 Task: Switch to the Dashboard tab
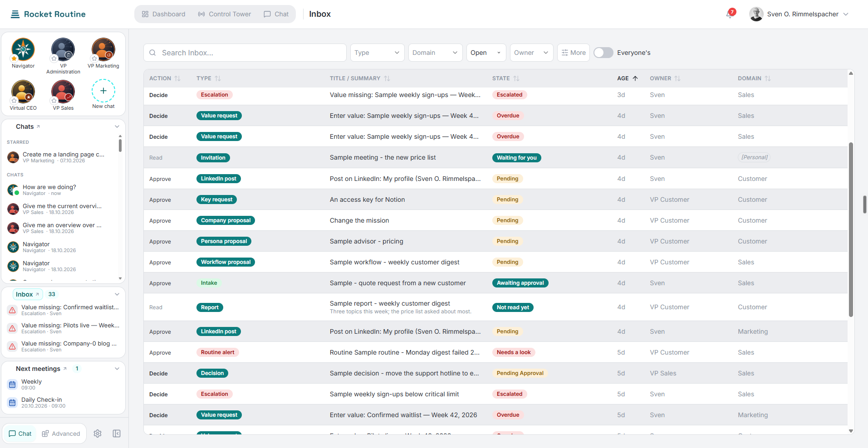click(163, 14)
